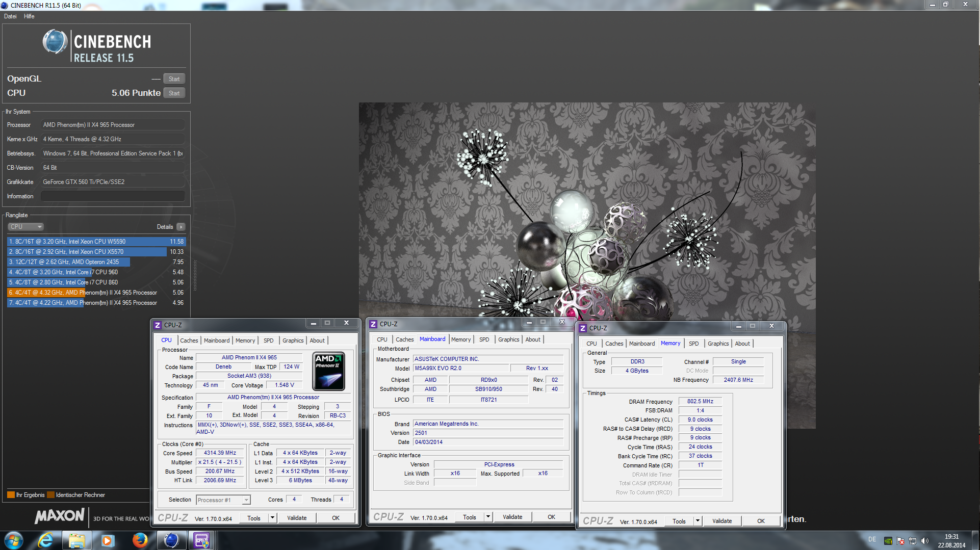Viewport: 980px width, 550px height.
Task: Click the Information input field
Action: tap(113, 196)
